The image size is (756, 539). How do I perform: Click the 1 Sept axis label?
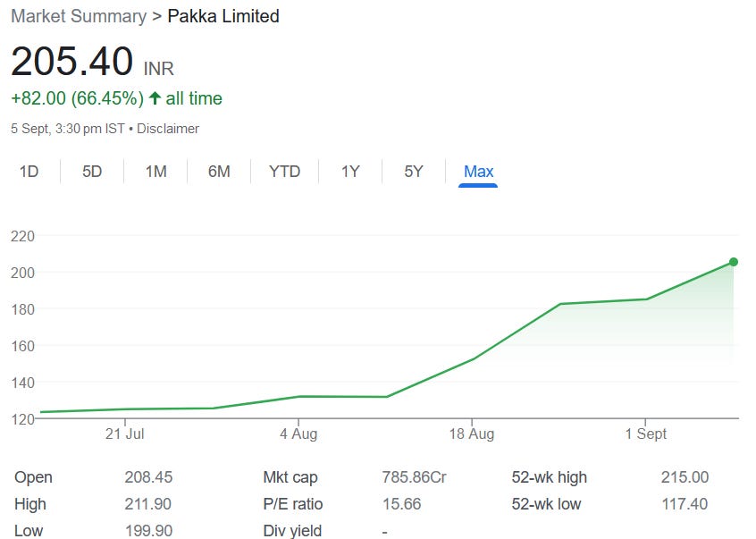[x=645, y=434]
